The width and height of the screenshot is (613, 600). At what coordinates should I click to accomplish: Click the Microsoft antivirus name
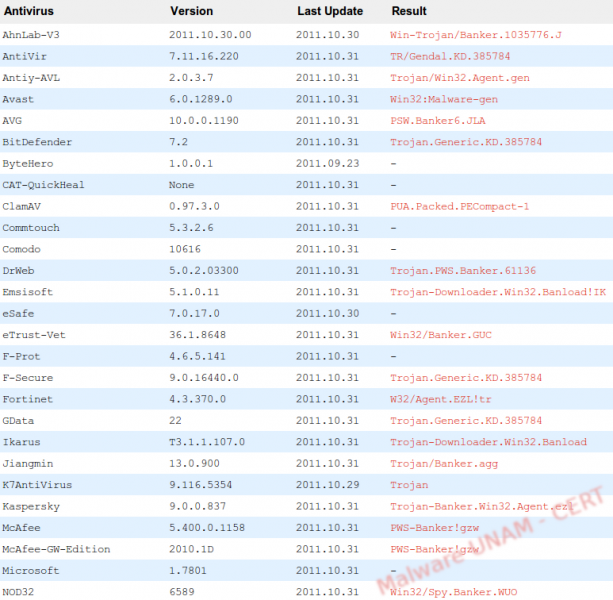click(31, 571)
